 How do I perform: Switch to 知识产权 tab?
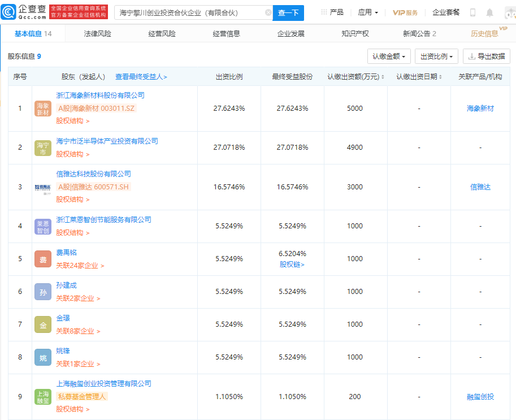(x=355, y=33)
